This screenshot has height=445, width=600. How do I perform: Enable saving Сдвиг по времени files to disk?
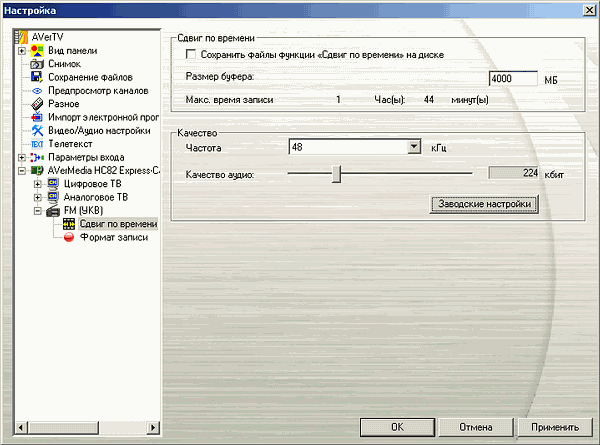pyautogui.click(x=192, y=56)
